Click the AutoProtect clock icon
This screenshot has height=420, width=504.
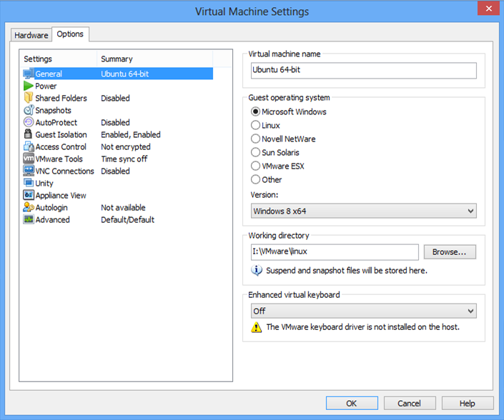click(x=29, y=122)
